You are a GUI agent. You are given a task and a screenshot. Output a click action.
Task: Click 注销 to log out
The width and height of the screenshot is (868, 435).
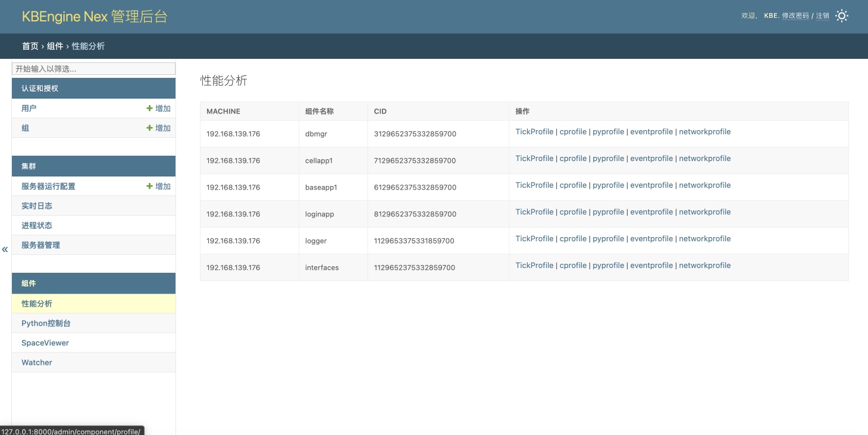[822, 16]
